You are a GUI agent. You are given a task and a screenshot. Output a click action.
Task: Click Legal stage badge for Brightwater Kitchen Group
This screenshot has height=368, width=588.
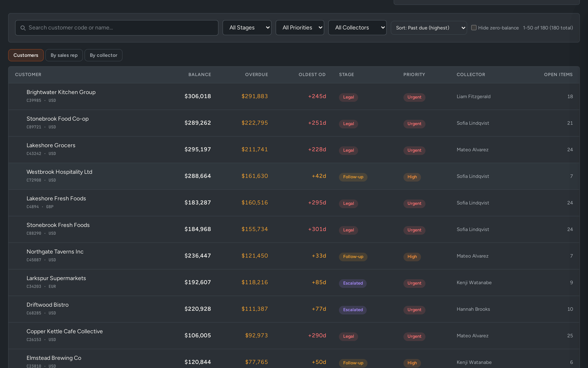pyautogui.click(x=349, y=97)
